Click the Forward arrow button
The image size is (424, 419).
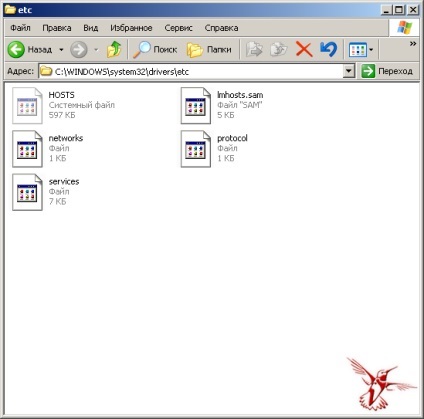[x=79, y=50]
